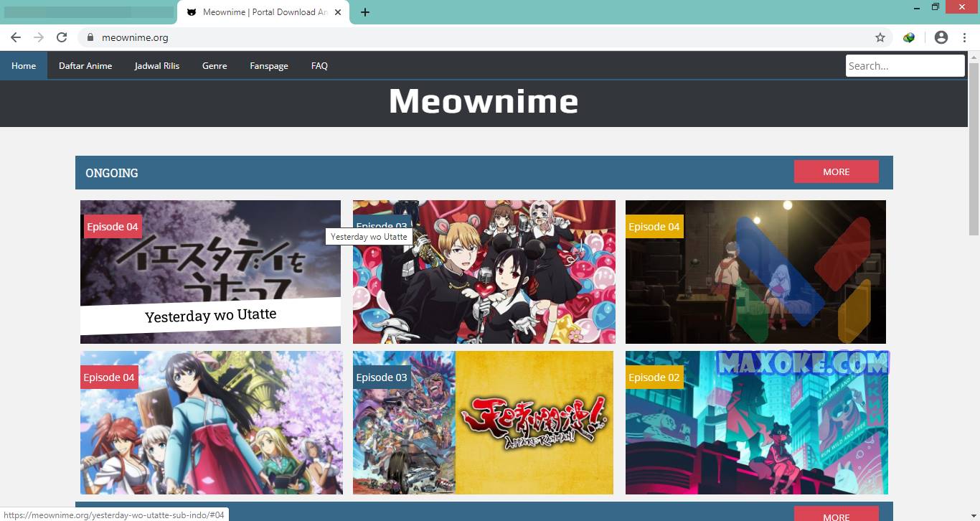Select the Meownime browser tab
The image size is (980, 521).
[264, 12]
